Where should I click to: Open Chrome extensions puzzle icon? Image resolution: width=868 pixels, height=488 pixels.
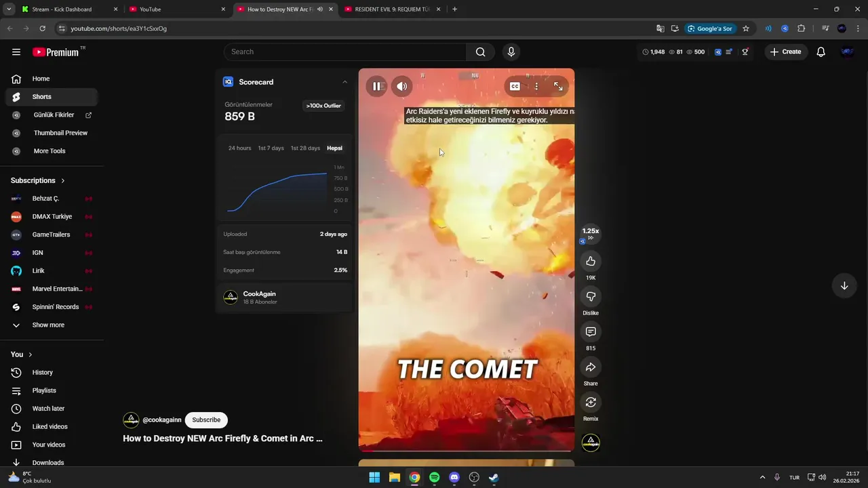click(x=802, y=28)
